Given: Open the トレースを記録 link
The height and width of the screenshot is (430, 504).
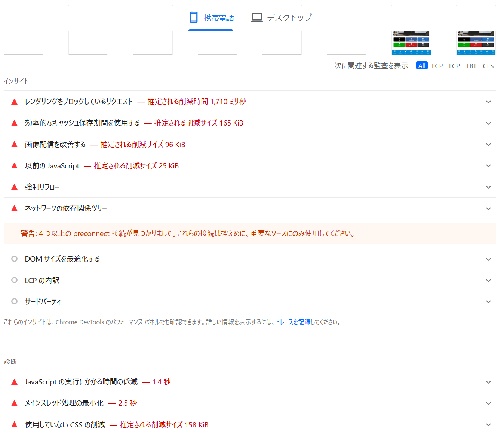Looking at the screenshot, I should (293, 322).
